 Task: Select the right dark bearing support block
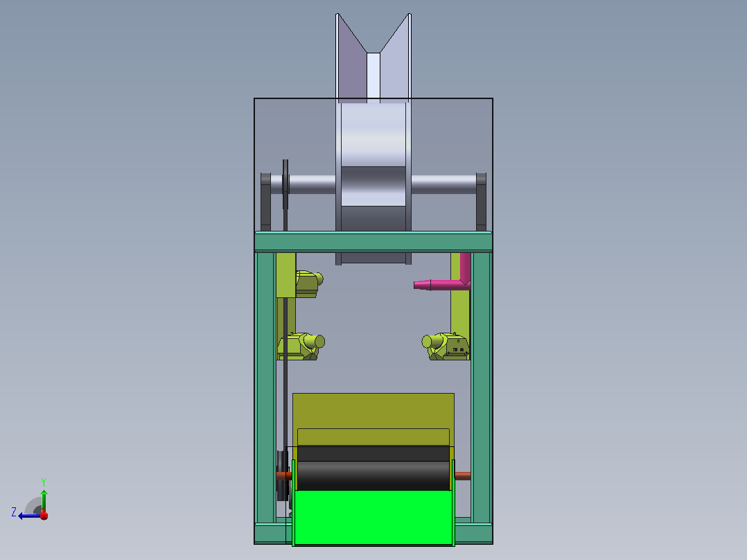click(x=481, y=202)
